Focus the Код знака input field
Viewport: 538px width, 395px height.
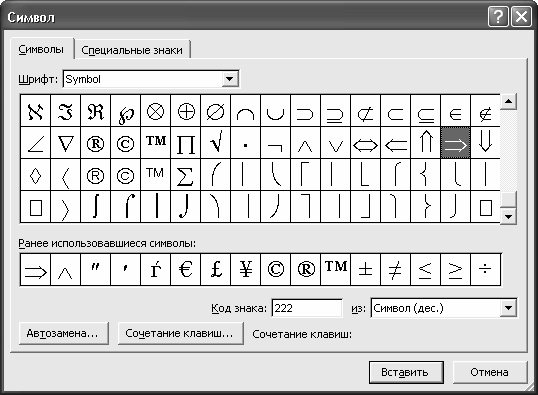(307, 308)
